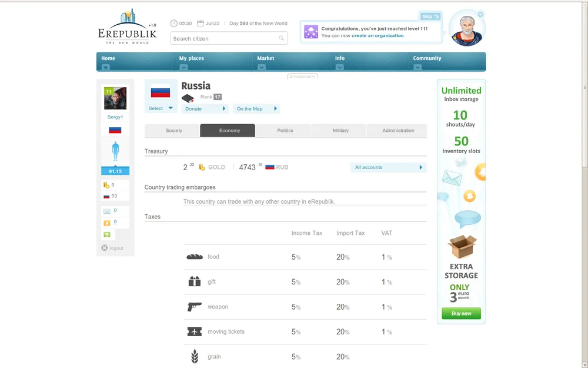588x368 pixels.
Task: Click the gold coins icon in sidebar
Action: pyautogui.click(x=106, y=185)
